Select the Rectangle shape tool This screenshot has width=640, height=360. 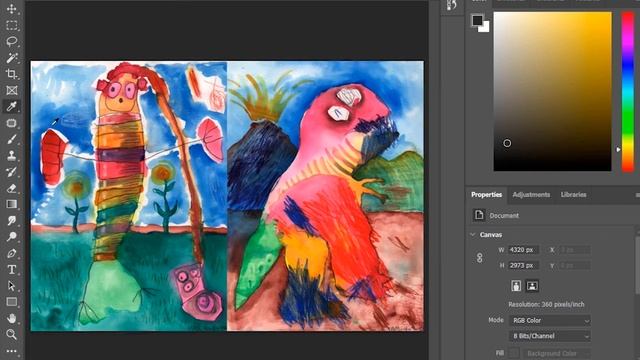[11, 302]
